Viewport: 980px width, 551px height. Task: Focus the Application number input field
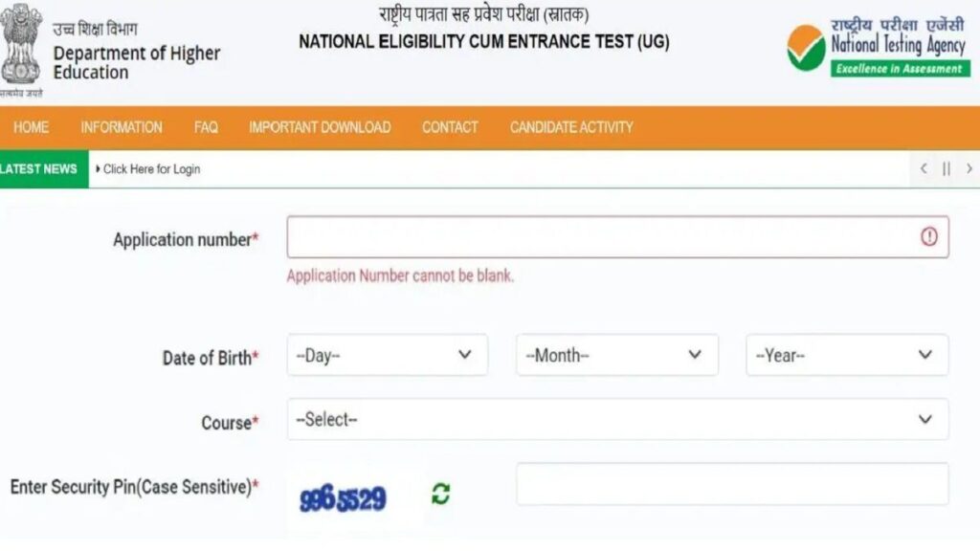tap(617, 237)
